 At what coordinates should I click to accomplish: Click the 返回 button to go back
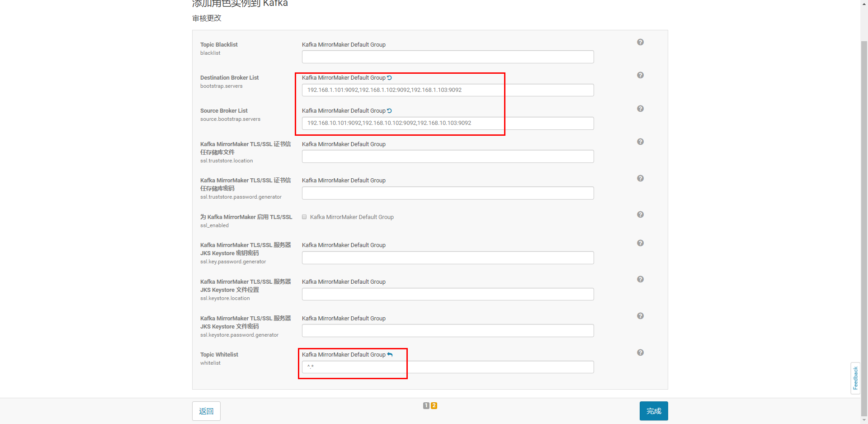tap(206, 411)
